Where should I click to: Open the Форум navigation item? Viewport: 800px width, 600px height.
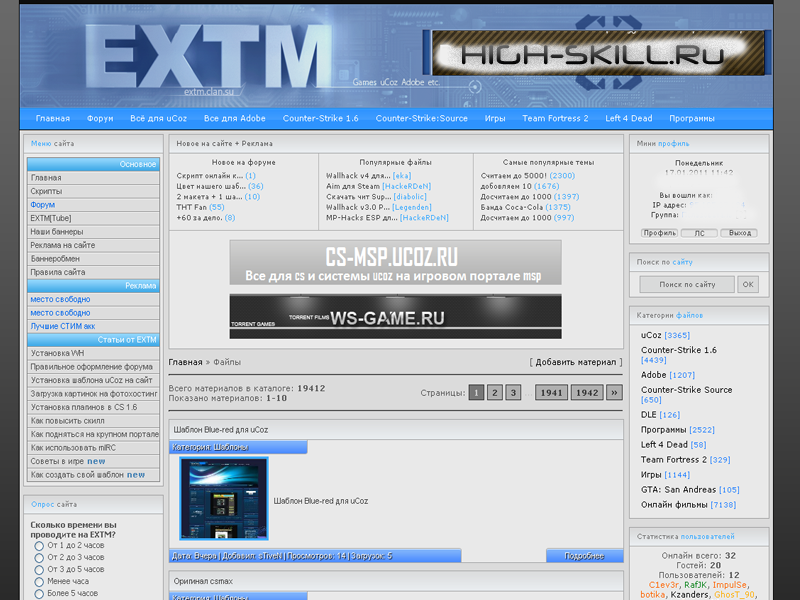(100, 118)
